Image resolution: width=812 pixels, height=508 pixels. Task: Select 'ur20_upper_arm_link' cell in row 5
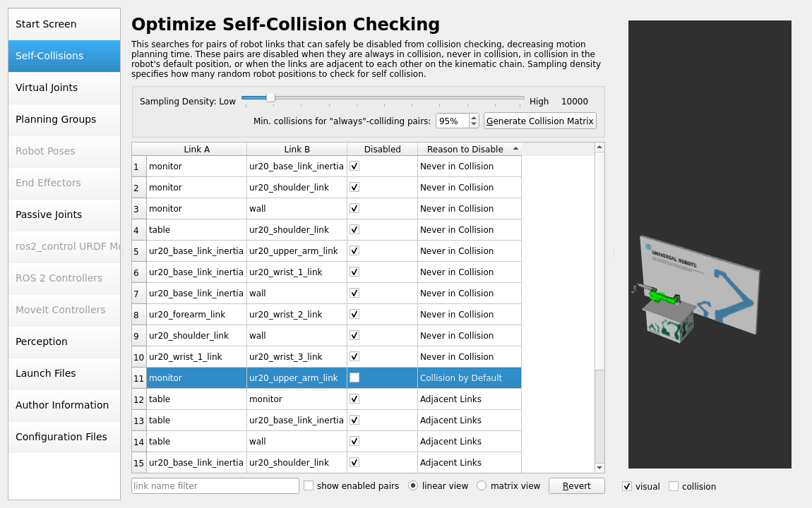click(297, 251)
